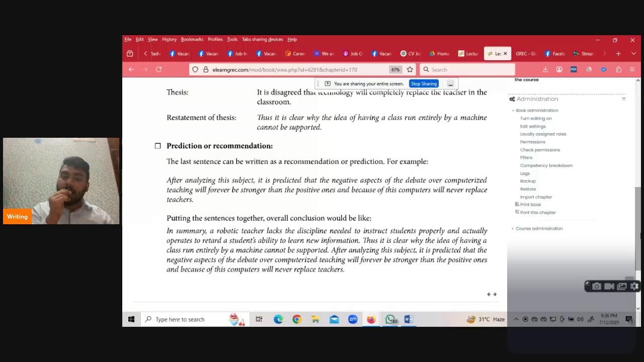The image size is (644, 362).
Task: Go back to previous page
Action: pos(131,69)
